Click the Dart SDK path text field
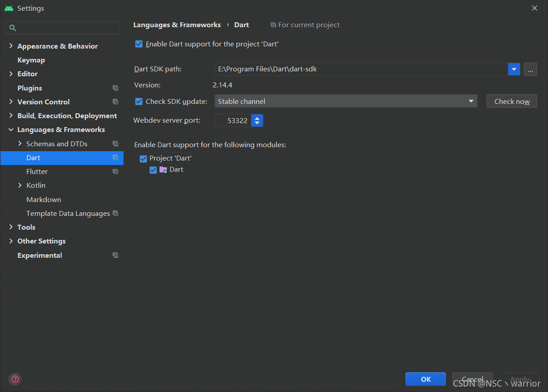Viewport: 548px width, 392px height. [361, 69]
